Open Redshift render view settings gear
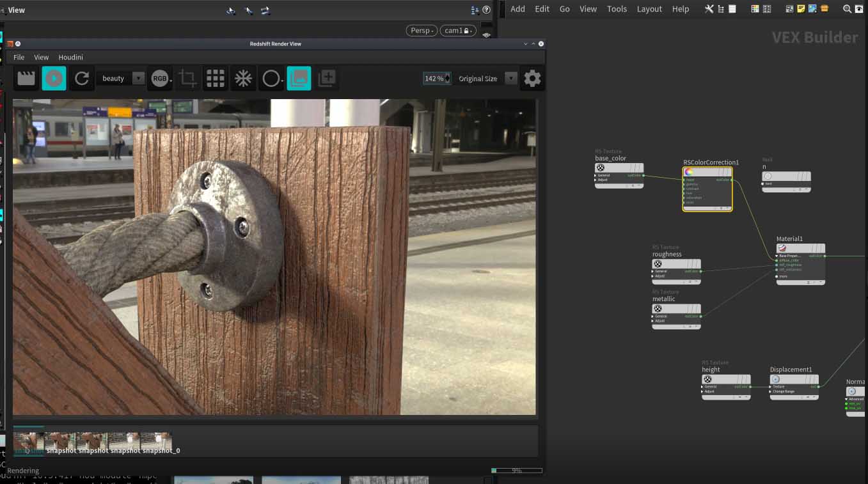 pos(532,79)
